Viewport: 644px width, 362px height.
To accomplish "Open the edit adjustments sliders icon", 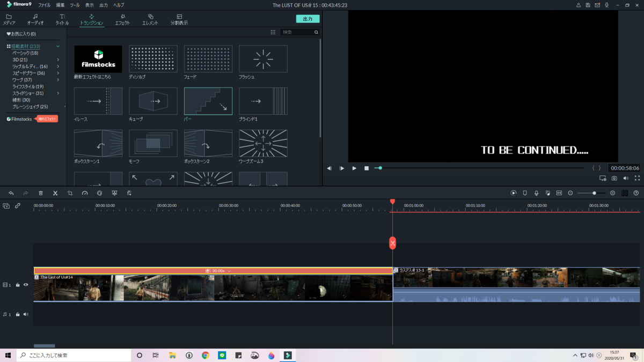I will coord(129,193).
